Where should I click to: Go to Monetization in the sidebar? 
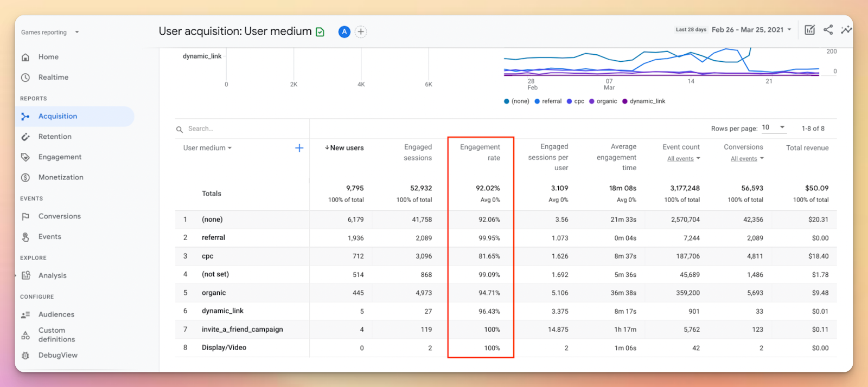coord(61,177)
